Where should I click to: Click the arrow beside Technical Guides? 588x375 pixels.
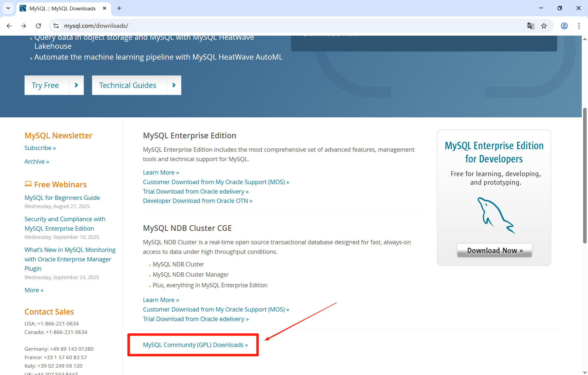point(174,85)
